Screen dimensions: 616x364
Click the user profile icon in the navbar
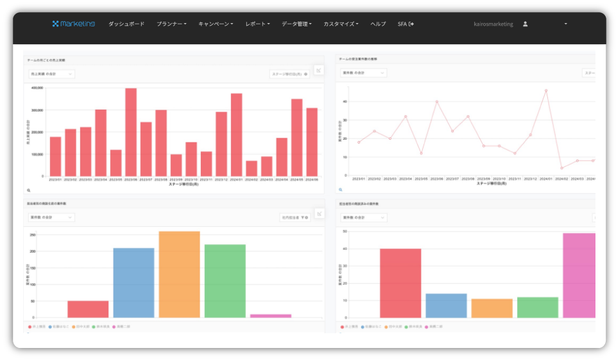click(525, 24)
